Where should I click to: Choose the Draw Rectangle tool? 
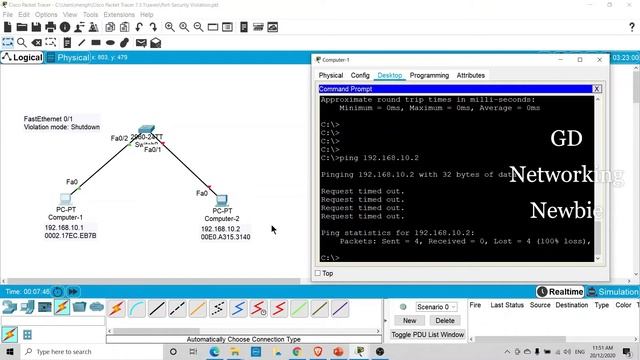(x=96, y=42)
